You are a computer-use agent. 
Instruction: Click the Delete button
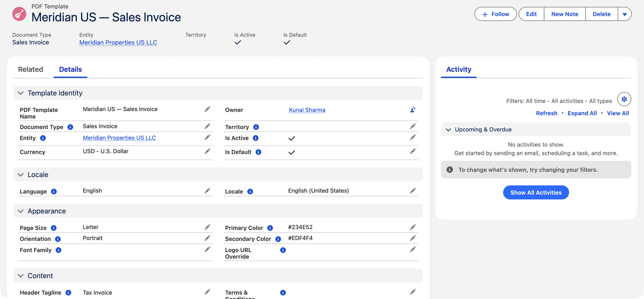click(602, 14)
